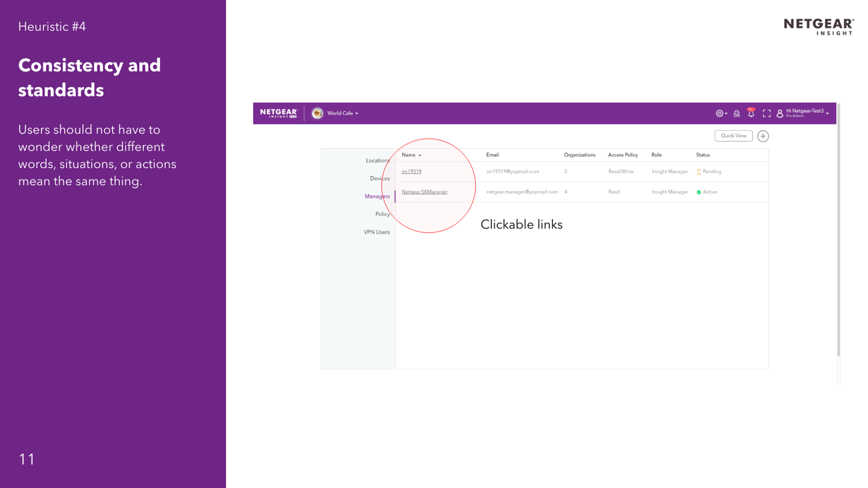The height and width of the screenshot is (488, 868).
Task: Click the Access Policy column header
Action: coord(623,155)
